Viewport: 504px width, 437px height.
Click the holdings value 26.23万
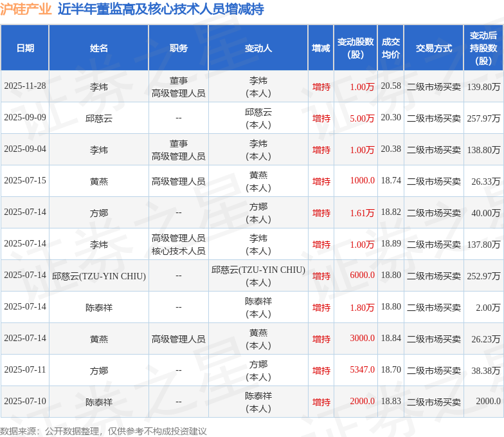tap(486, 339)
